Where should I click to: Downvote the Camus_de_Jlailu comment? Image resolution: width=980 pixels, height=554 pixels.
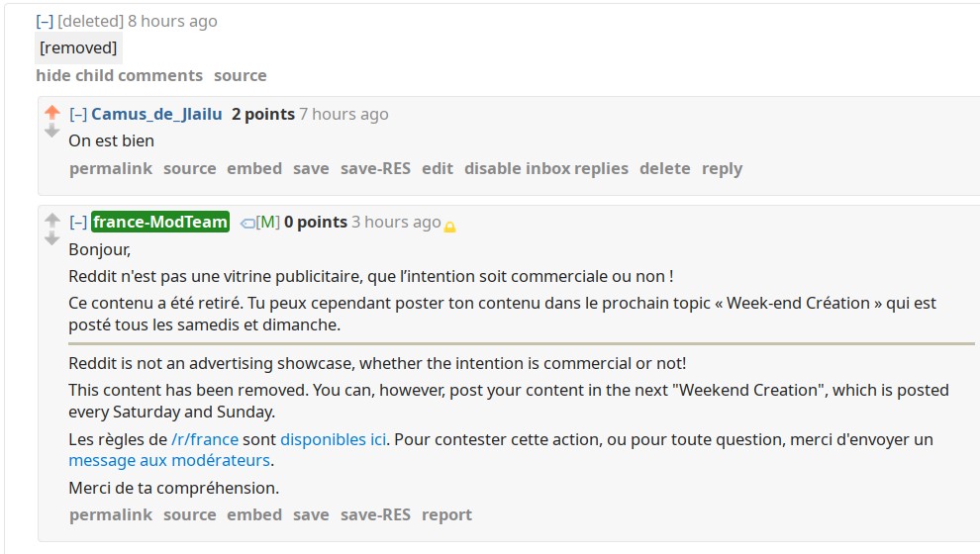51,131
